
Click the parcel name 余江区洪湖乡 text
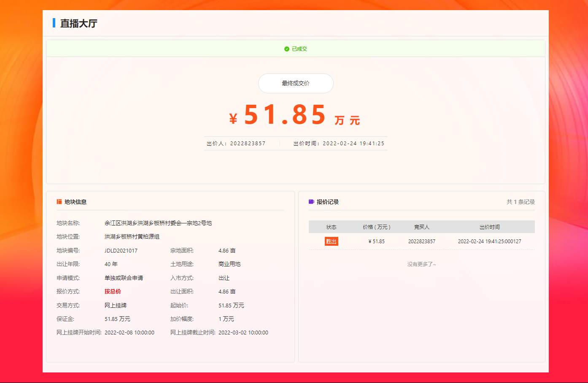tap(158, 223)
